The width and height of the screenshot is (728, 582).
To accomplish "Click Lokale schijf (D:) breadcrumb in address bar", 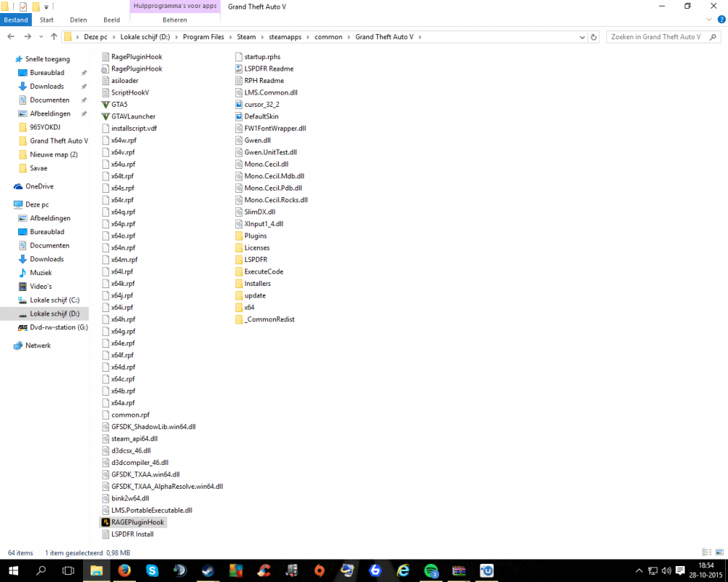I will point(145,37).
